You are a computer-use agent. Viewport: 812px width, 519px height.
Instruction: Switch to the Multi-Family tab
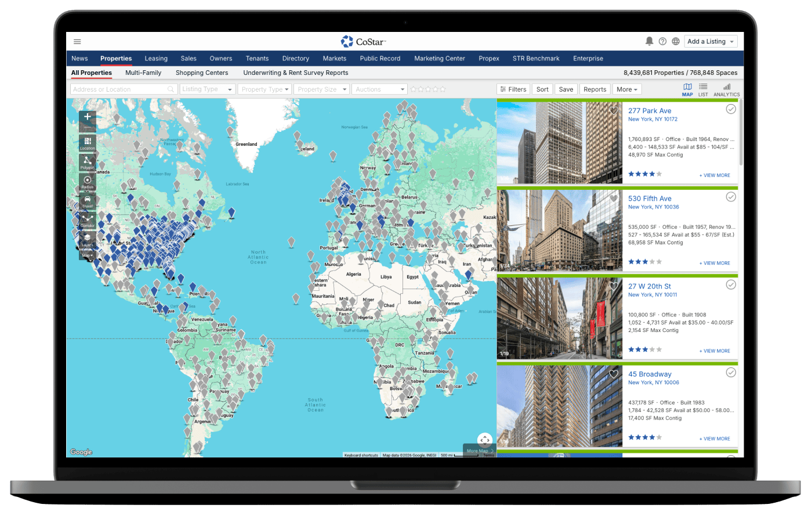(x=143, y=73)
